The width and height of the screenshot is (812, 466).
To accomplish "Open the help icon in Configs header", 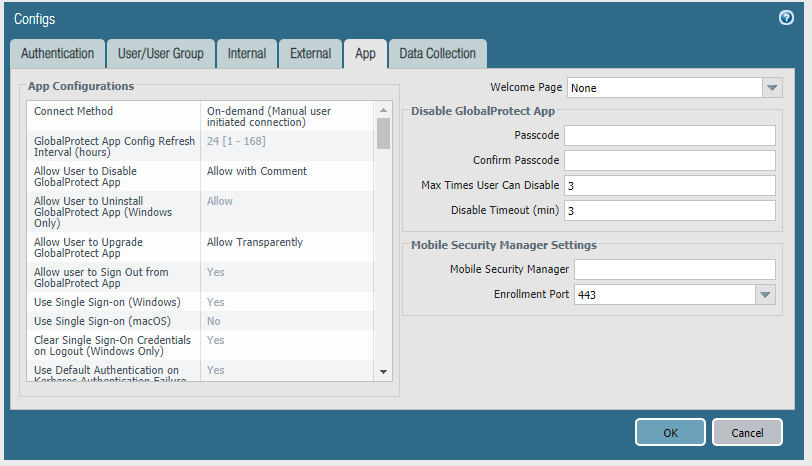I will [786, 18].
